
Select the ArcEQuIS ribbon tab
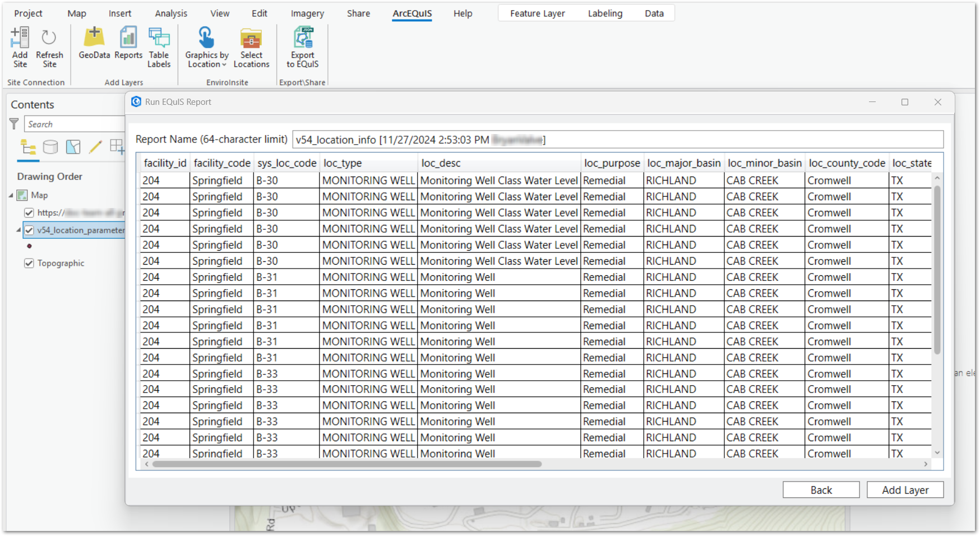pyautogui.click(x=412, y=13)
